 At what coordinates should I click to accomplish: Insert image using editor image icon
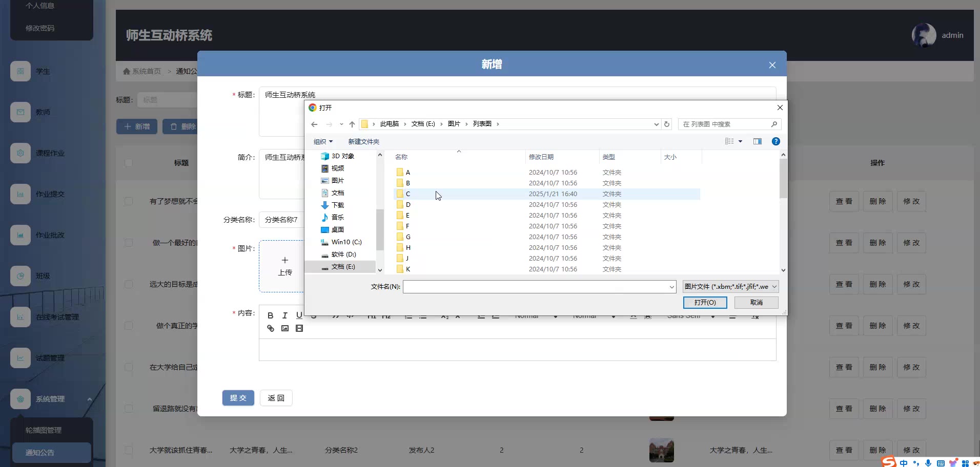click(x=285, y=328)
